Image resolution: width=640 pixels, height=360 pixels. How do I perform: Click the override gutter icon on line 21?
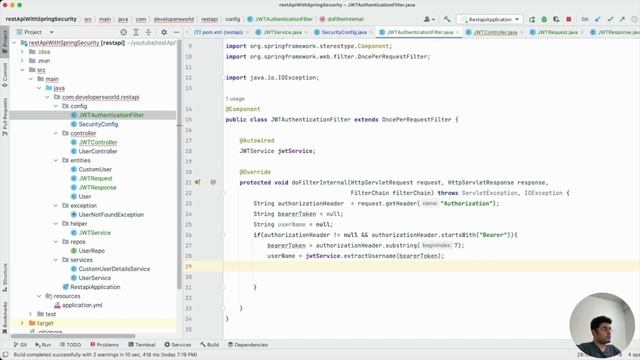coord(198,182)
